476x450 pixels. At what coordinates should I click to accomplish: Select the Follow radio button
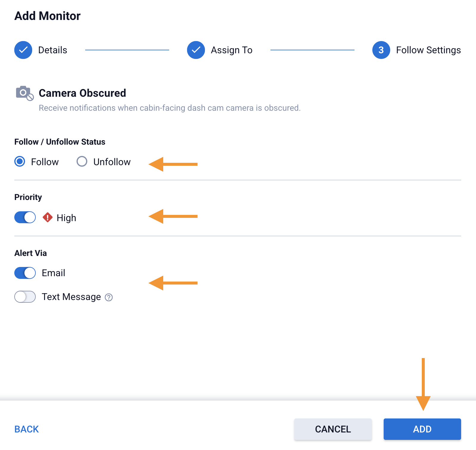(x=20, y=162)
